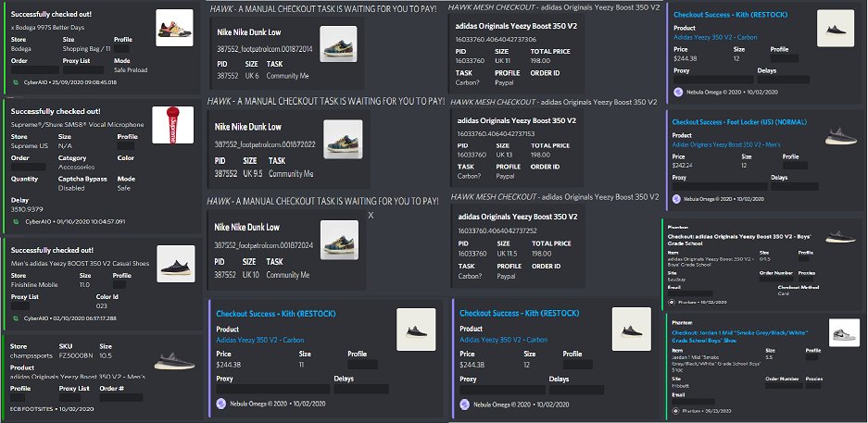Click 'Supreme®/Shure SM58® Vocal Microphone' text
This screenshot has height=423, width=868.
pos(78,125)
